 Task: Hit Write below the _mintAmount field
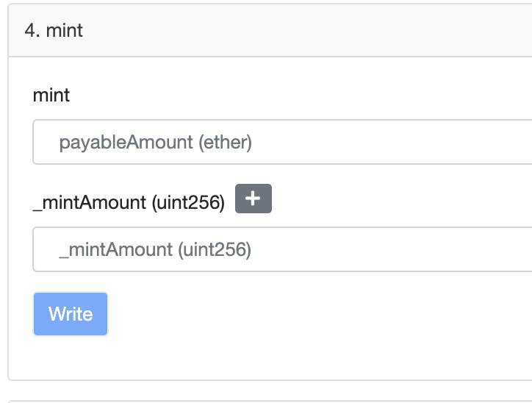tap(71, 314)
